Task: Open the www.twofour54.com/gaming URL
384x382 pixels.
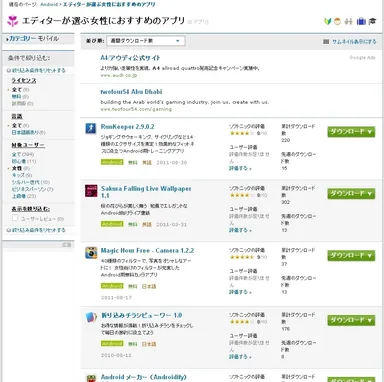Action: [x=136, y=109]
